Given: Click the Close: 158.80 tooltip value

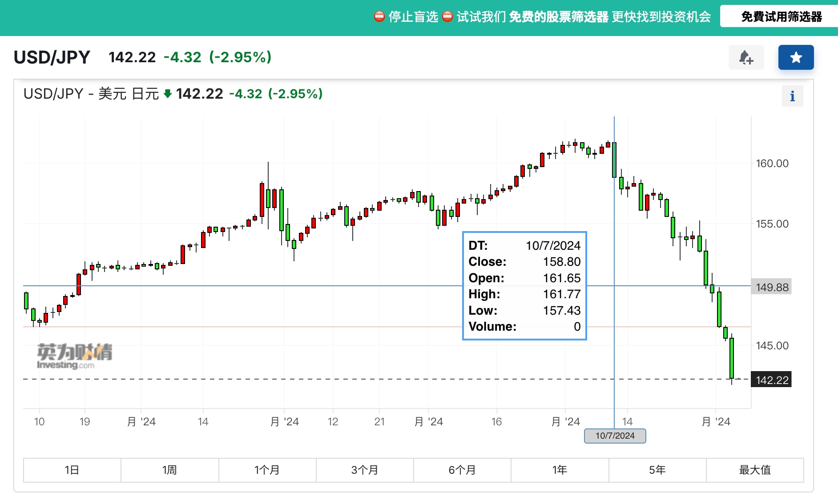Looking at the screenshot, I should pos(562,262).
